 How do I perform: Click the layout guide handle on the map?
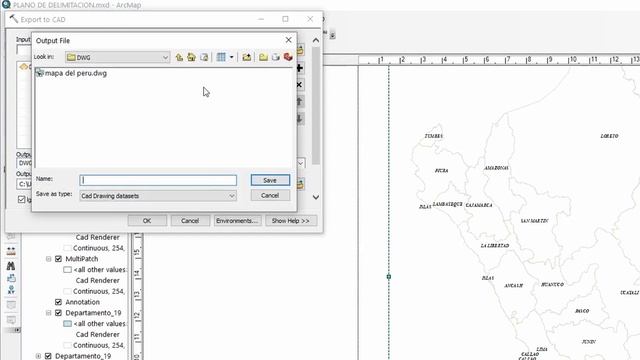pos(389,277)
